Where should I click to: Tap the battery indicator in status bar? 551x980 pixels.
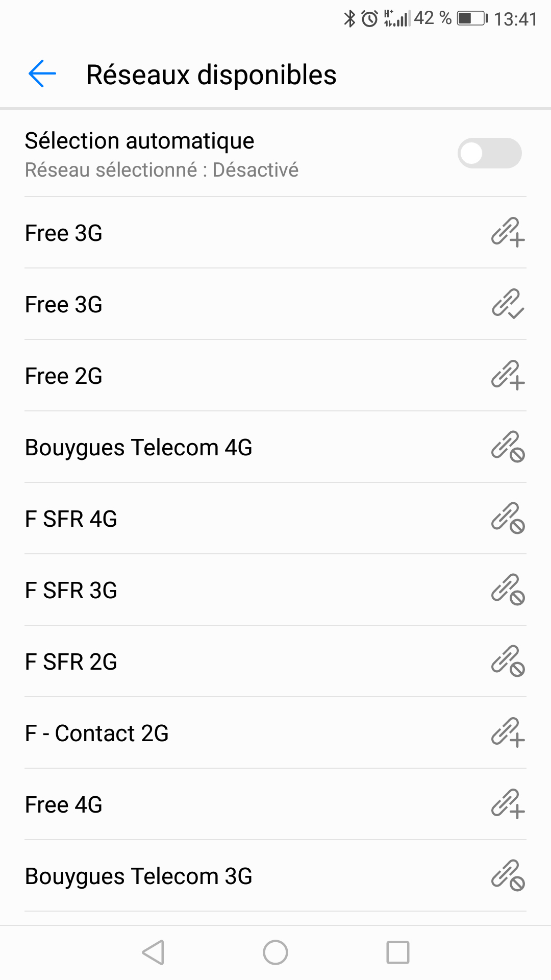click(472, 19)
